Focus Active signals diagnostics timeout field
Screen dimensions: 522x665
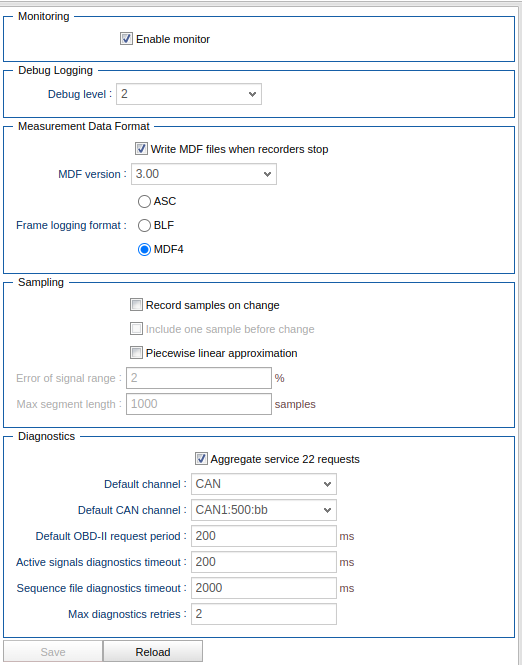264,562
